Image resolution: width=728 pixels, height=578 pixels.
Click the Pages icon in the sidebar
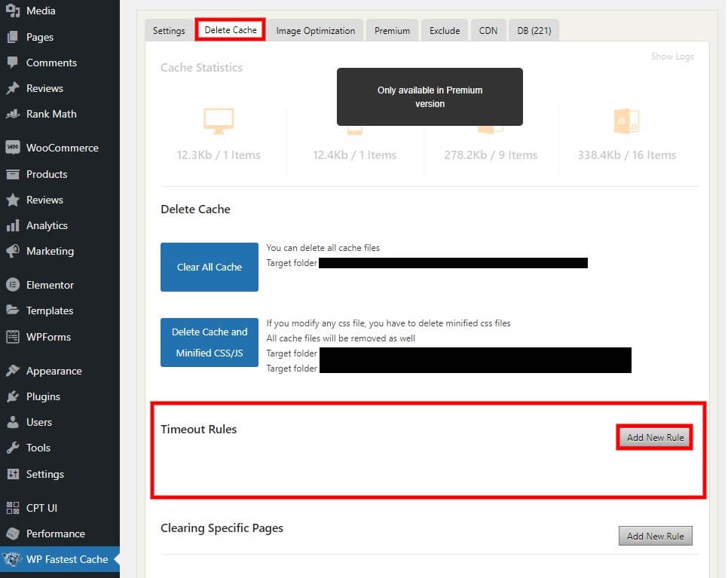(13, 37)
